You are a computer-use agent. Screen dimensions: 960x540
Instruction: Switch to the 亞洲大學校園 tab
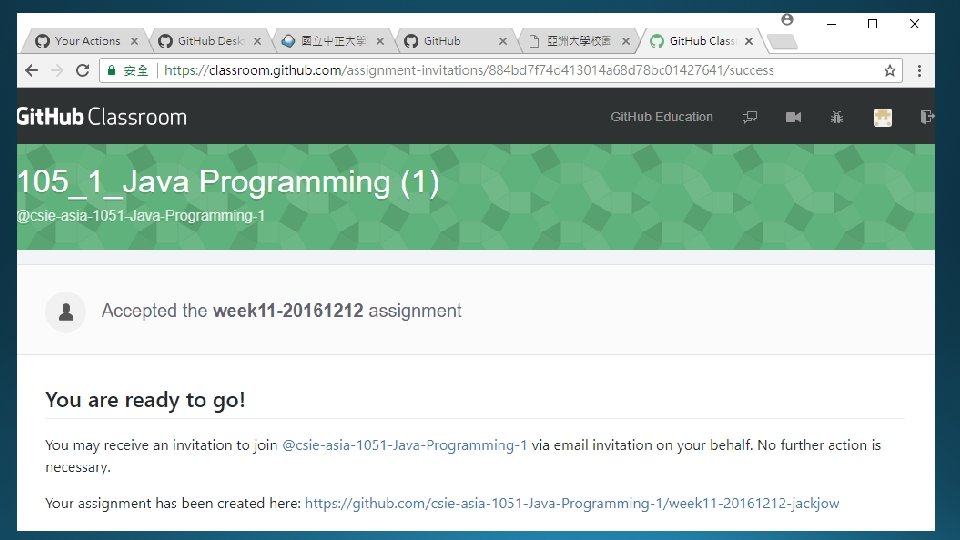click(577, 41)
